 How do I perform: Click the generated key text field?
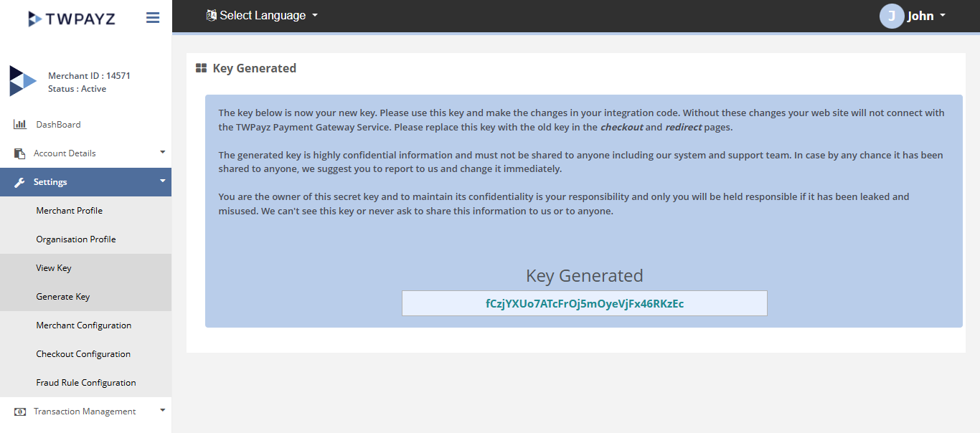click(x=584, y=303)
